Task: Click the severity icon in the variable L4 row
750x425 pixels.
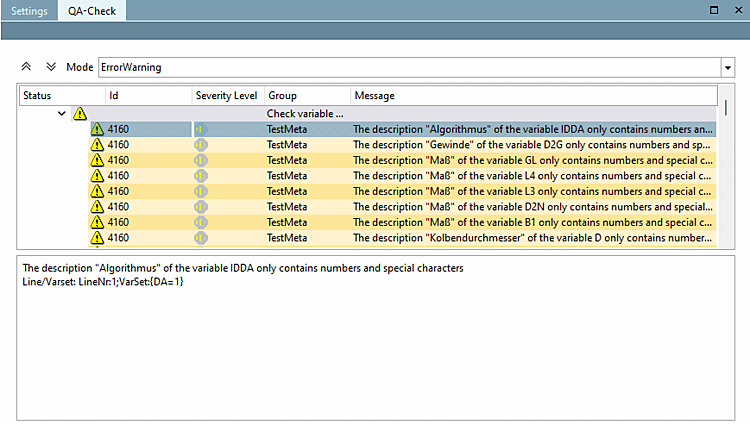Action: pyautogui.click(x=201, y=175)
